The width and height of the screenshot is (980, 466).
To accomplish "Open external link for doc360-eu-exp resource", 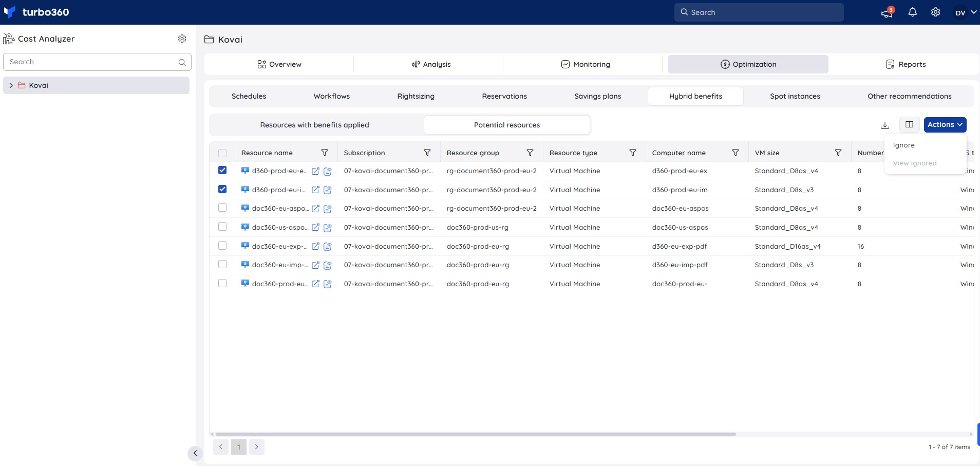I will click(315, 247).
